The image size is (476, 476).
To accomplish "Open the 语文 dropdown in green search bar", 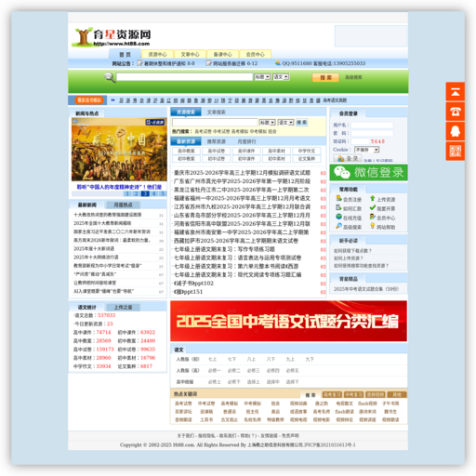I will 281,77.
